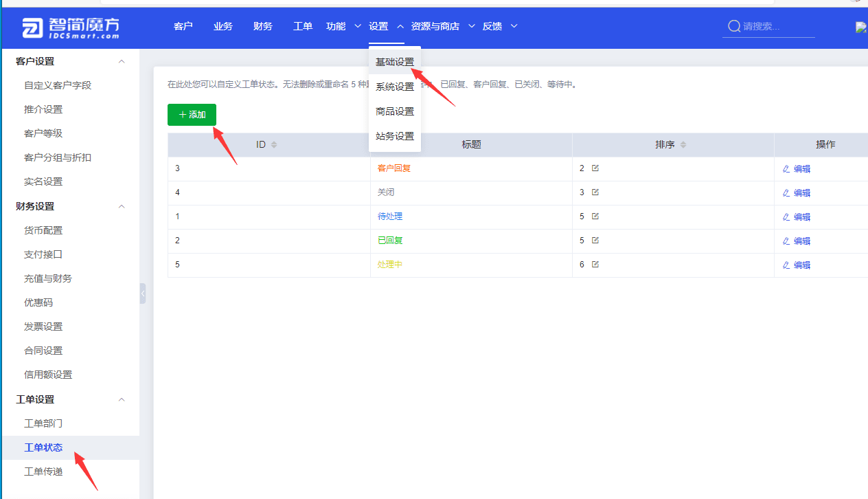Click the sort order edit icon for 关闭

(595, 192)
